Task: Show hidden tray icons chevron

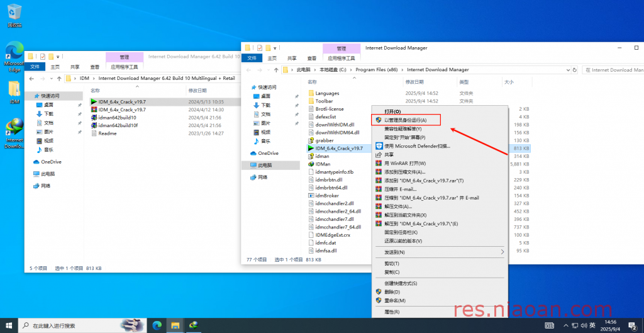Action: pos(566,325)
